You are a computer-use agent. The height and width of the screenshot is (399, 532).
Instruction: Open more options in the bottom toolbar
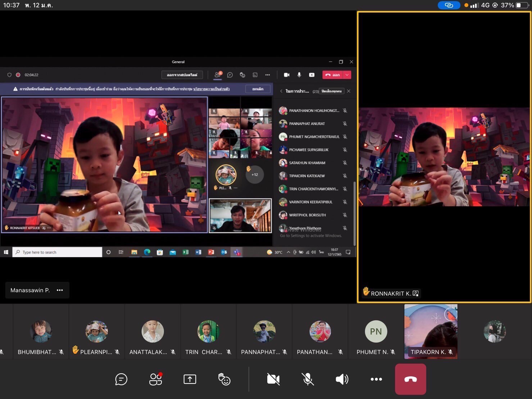click(376, 379)
